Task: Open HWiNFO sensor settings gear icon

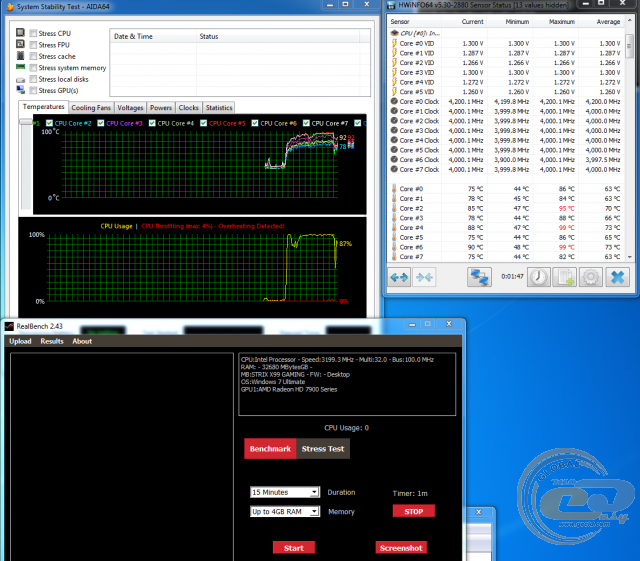Action: click(590, 277)
